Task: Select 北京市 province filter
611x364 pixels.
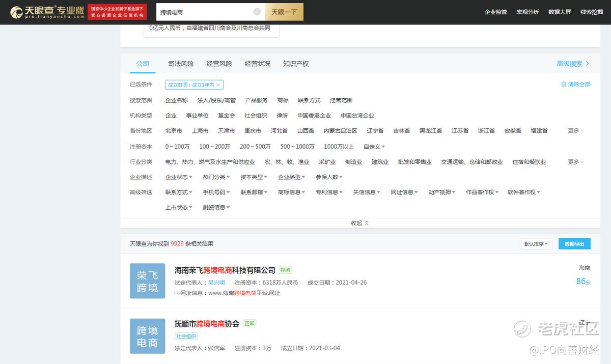Action: [x=174, y=131]
